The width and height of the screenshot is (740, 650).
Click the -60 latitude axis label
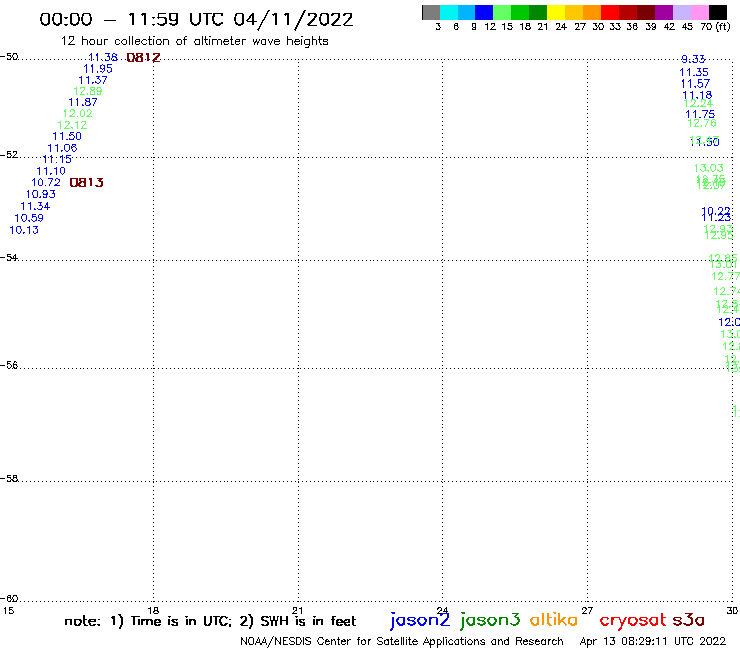9,599
